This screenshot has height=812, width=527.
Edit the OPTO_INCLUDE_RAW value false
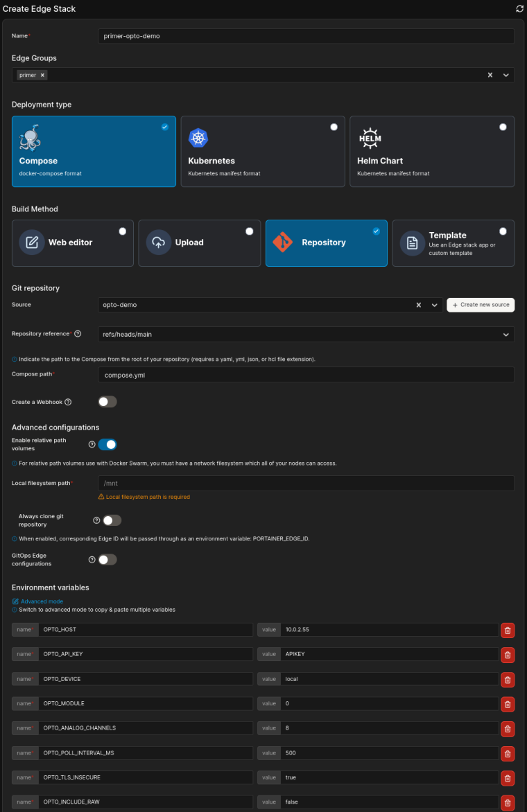[389, 802]
